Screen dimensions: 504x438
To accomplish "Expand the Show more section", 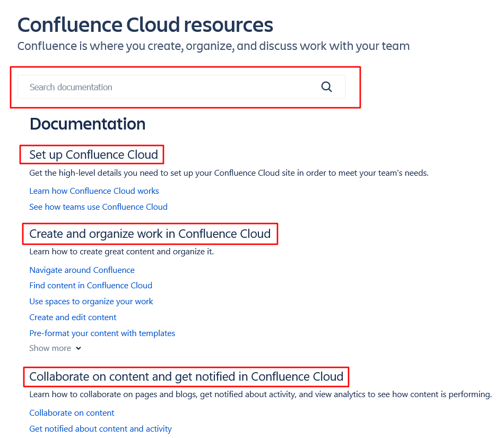I will (x=50, y=348).
